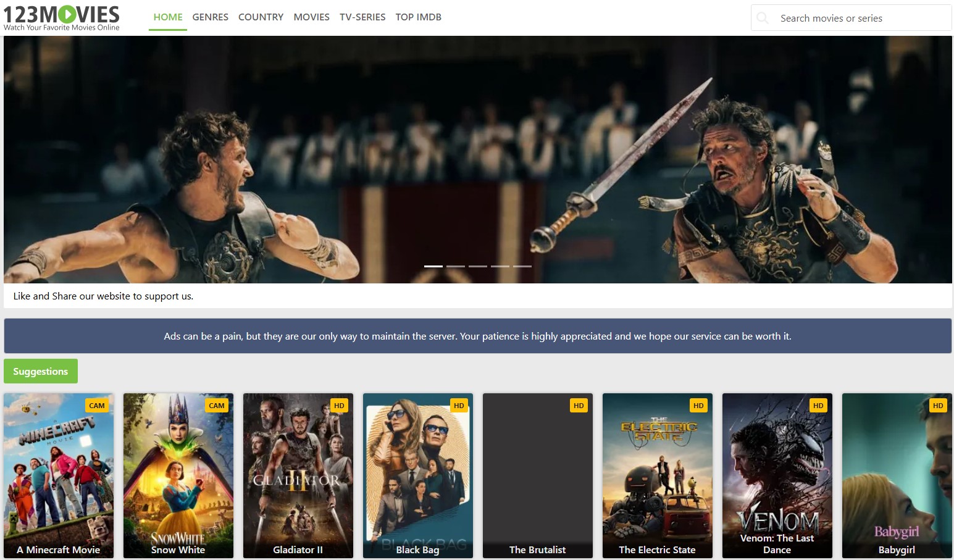Open the Venom: The Last Dance poster
Viewport: 954px width, 560px height.
click(777, 475)
